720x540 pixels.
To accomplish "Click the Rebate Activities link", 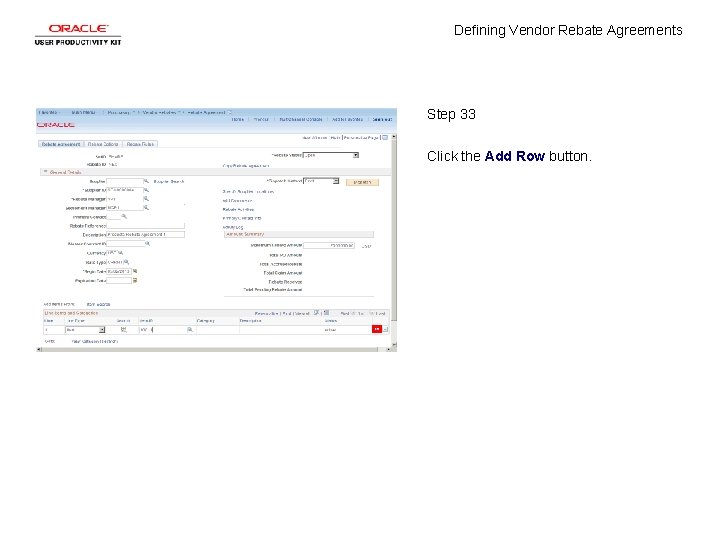I will click(238, 209).
